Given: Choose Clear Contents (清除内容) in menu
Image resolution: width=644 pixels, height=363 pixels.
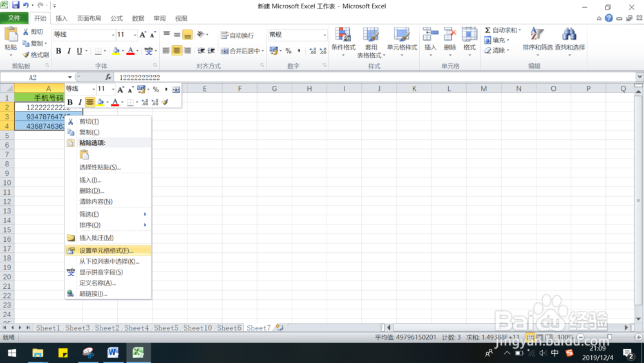Looking at the screenshot, I should [108, 201].
